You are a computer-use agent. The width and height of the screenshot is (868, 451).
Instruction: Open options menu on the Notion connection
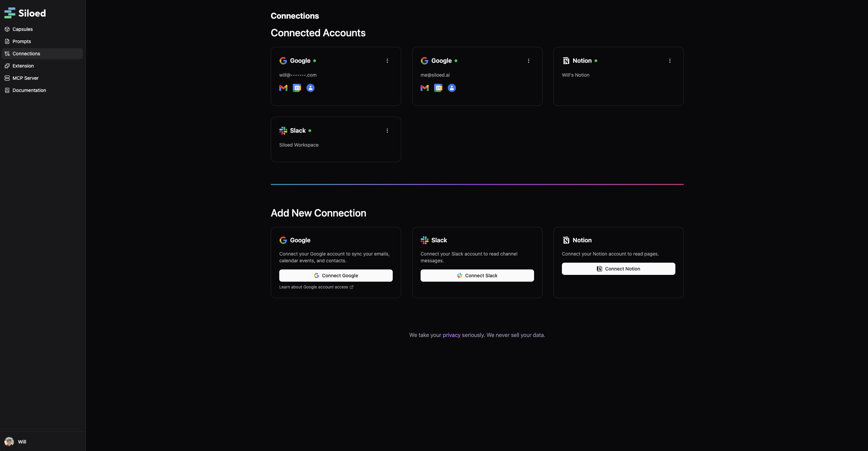pos(670,61)
